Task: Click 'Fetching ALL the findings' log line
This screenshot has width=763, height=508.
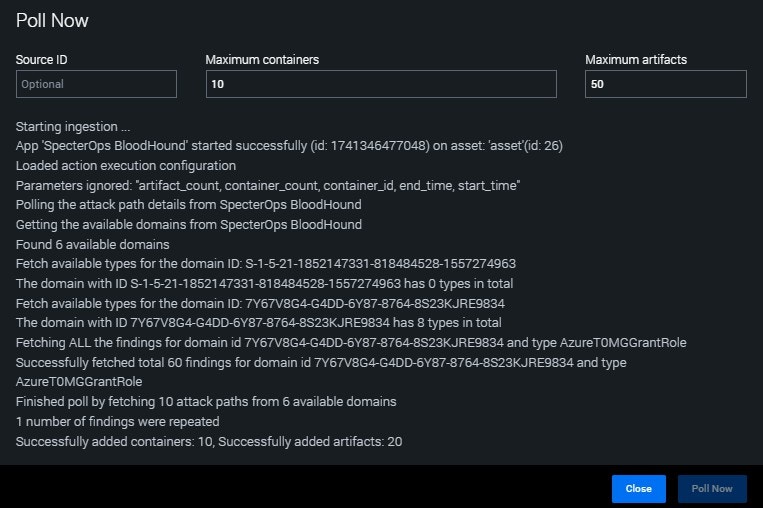Action: pos(351,343)
